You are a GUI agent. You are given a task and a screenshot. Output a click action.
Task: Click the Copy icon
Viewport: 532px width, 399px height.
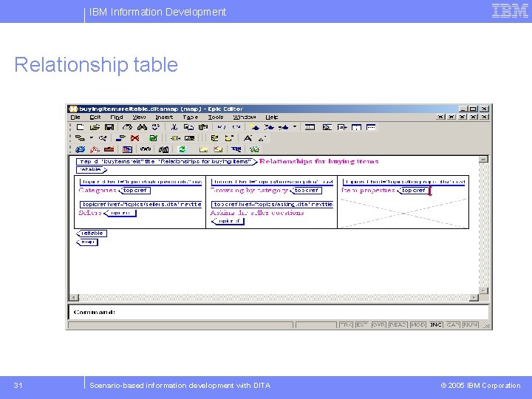click(x=188, y=127)
